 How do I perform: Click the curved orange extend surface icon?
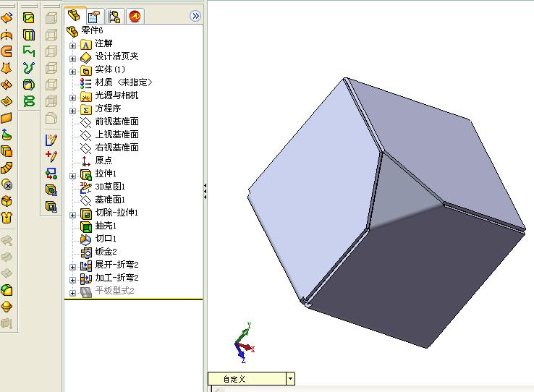pyautogui.click(x=7, y=168)
